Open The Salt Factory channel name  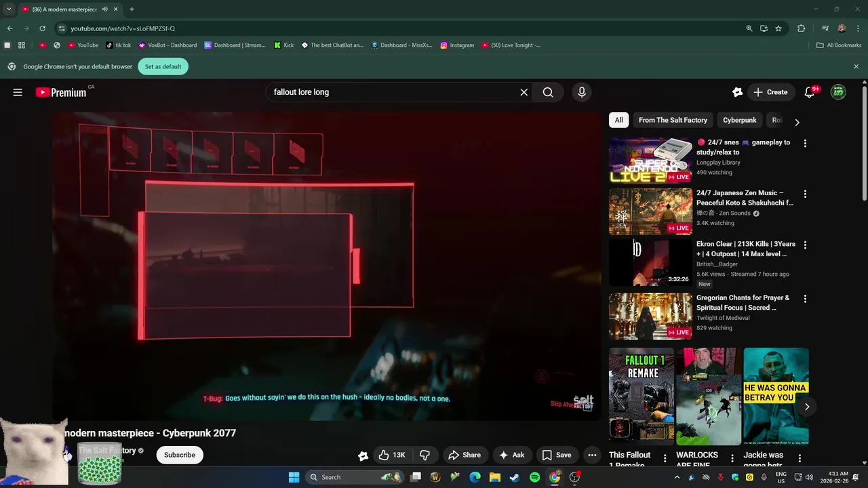pos(107,450)
